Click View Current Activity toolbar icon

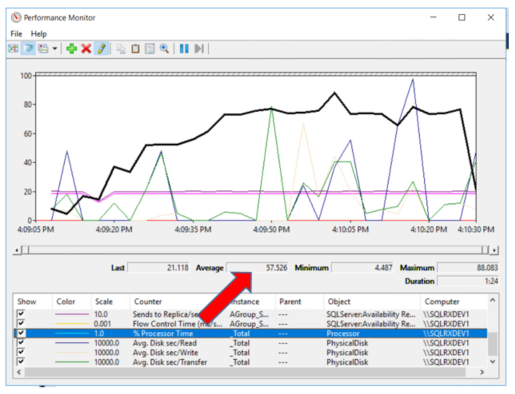click(x=13, y=49)
